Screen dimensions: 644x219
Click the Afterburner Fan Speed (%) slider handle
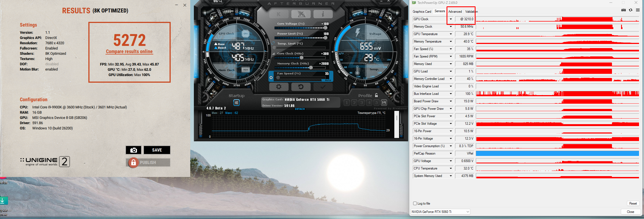(x=278, y=78)
